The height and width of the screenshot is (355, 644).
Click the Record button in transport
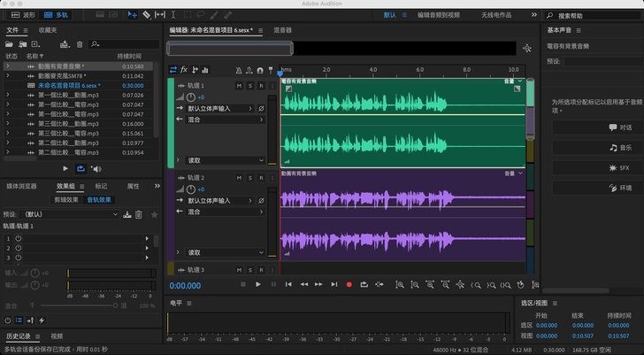point(349,284)
